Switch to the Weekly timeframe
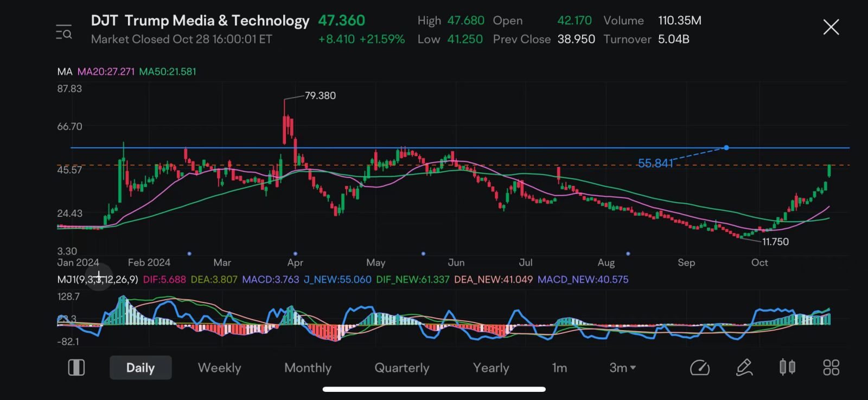Screen dimensions: 868x400 point(219,368)
